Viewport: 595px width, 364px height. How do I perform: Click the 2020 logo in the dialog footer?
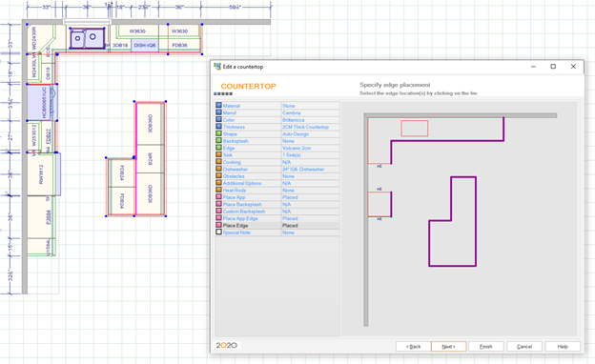click(227, 345)
